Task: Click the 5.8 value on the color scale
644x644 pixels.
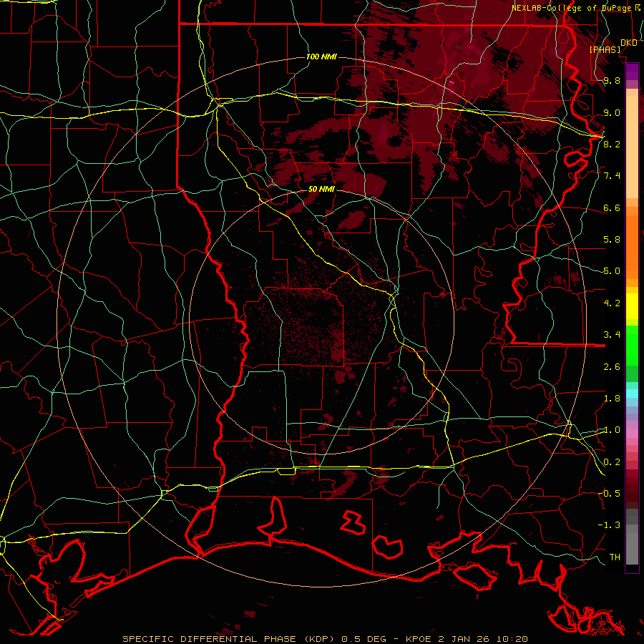Action: [x=612, y=240]
